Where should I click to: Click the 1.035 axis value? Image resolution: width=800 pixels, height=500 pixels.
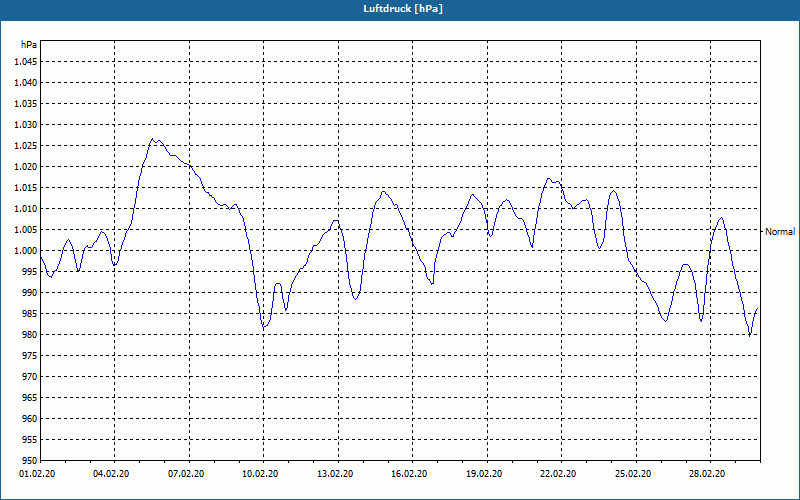click(x=26, y=104)
